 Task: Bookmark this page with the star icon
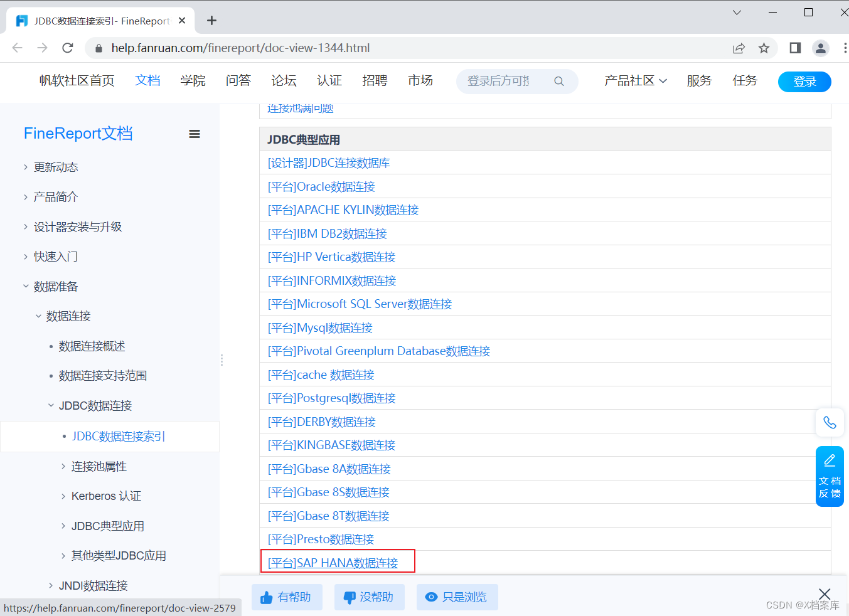click(x=764, y=48)
